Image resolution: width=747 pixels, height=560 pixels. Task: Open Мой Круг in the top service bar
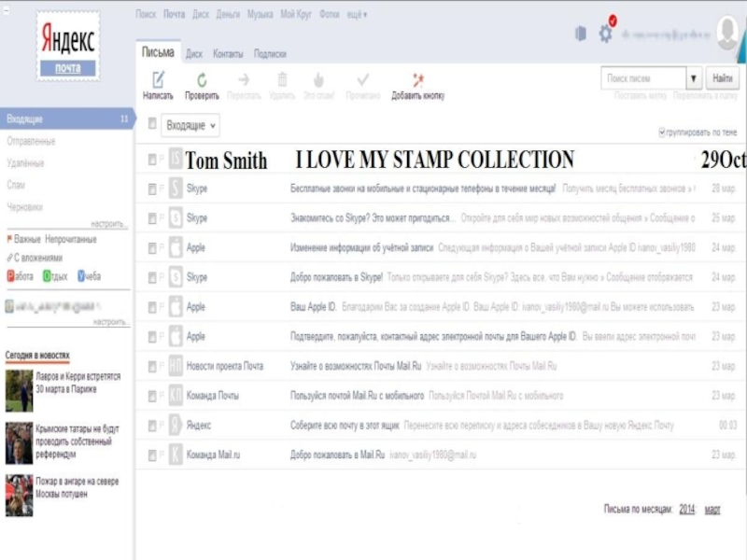pos(295,14)
